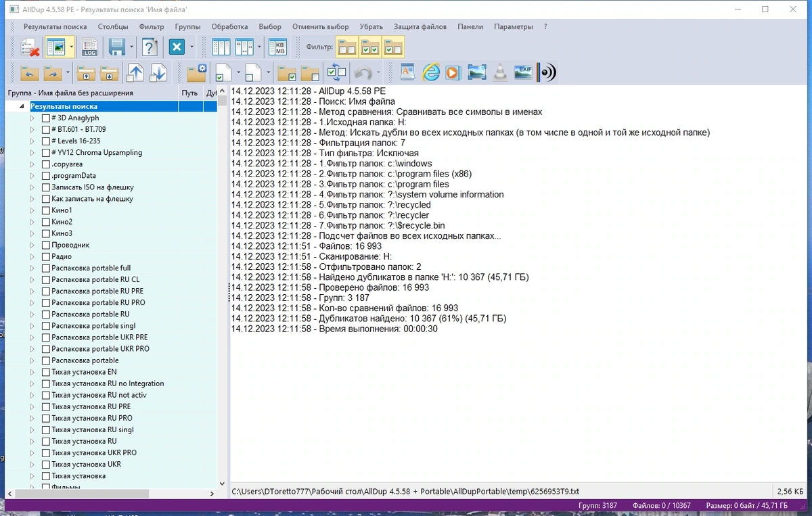Click the delete results red X icon
812x516 pixels.
tap(30, 47)
